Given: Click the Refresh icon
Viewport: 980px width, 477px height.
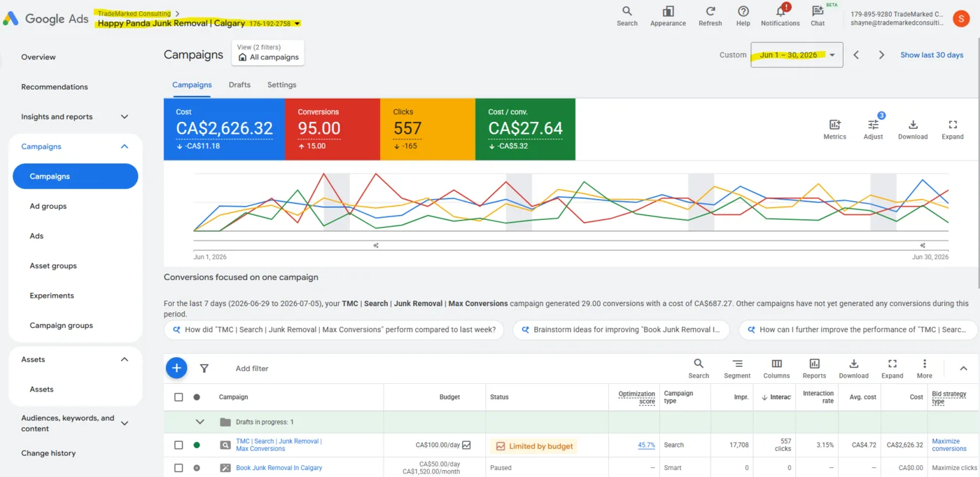Looking at the screenshot, I should [710, 15].
